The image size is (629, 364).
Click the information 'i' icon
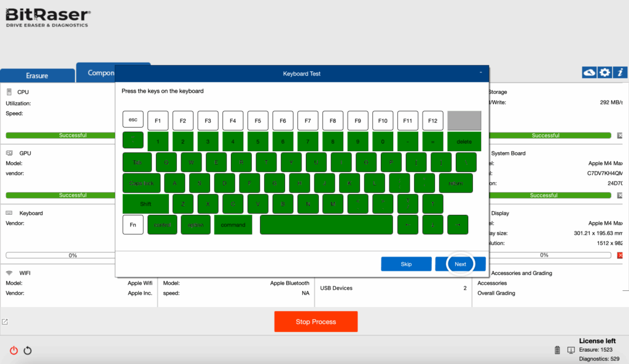click(620, 72)
